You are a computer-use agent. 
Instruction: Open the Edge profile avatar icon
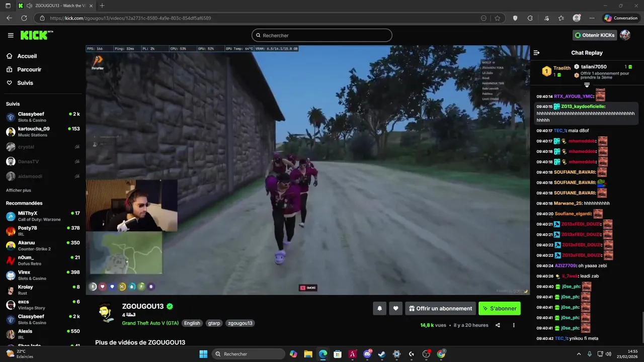pos(577,18)
